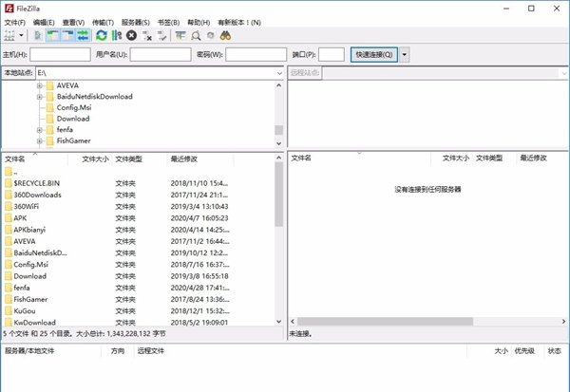Toggle processing of the transfer queue
Image resolution: width=570 pixels, height=392 pixels.
[116, 36]
